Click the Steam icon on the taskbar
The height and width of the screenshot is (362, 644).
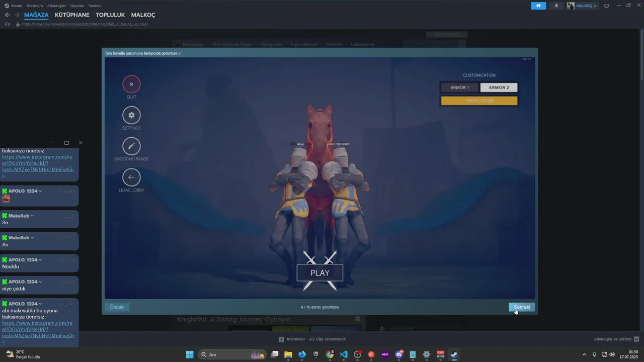454,354
